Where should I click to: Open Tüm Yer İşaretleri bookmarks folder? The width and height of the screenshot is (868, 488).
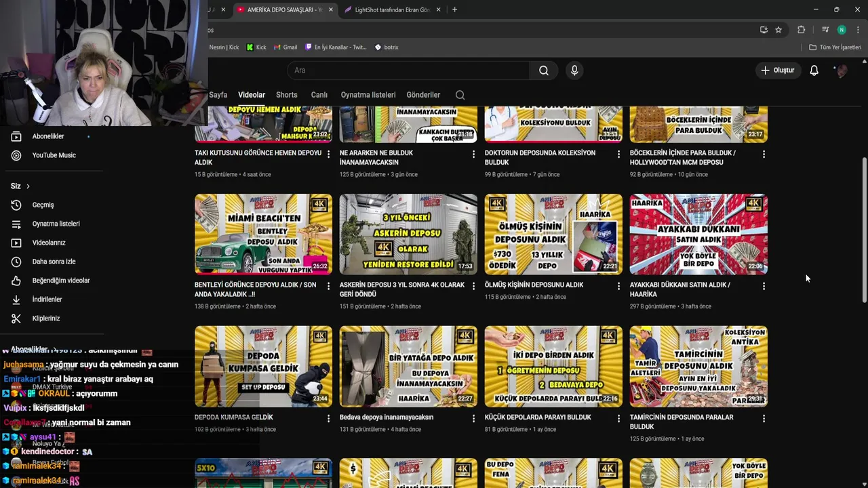point(835,47)
